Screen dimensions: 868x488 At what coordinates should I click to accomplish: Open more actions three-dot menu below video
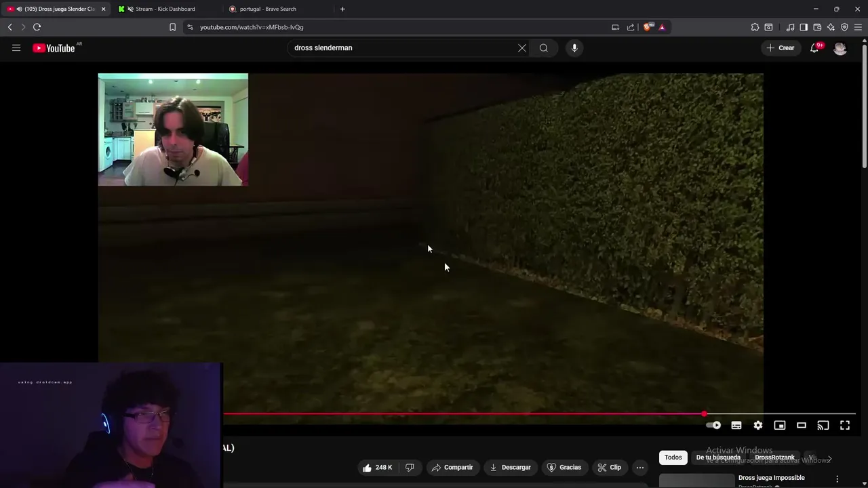click(x=640, y=468)
